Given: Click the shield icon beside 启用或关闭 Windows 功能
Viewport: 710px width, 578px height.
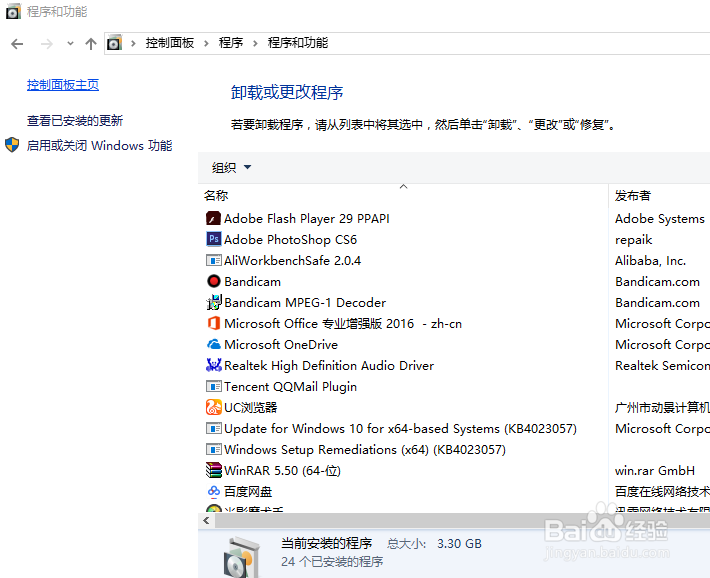Looking at the screenshot, I should [x=12, y=145].
